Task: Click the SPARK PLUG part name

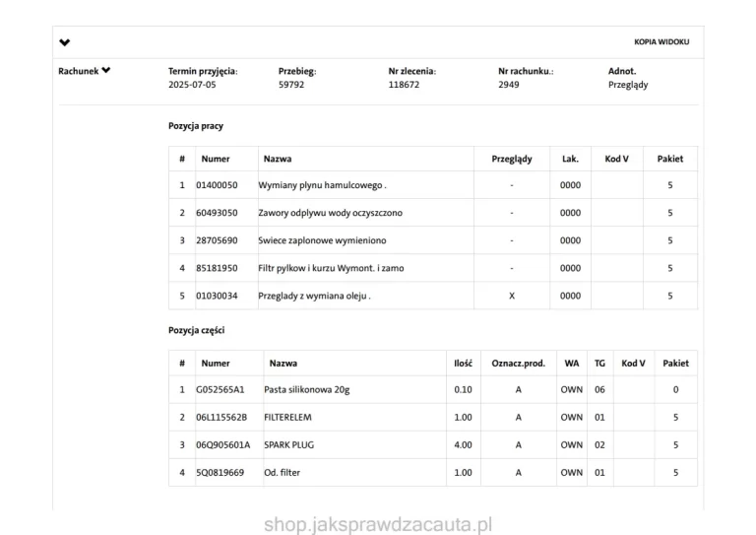Action: pos(288,445)
